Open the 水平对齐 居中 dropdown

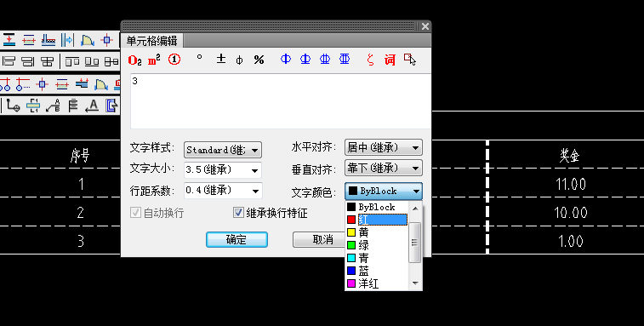tap(384, 147)
